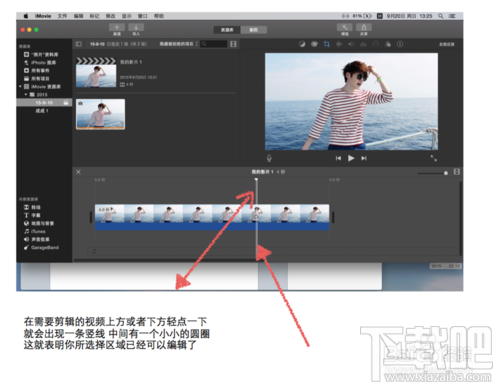This screenshot has width=500, height=387.
Task: Open the hide-rejected clips filter dropdown
Action: click(x=179, y=44)
